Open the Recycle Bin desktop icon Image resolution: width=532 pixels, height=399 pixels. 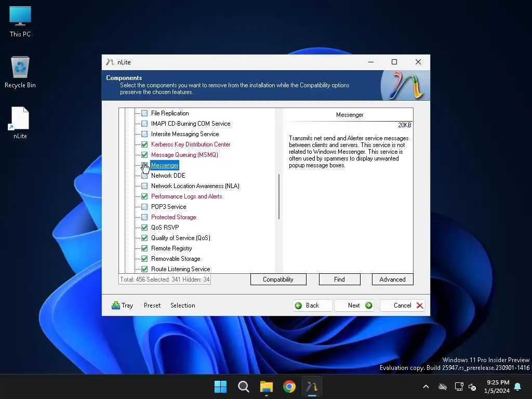20,72
